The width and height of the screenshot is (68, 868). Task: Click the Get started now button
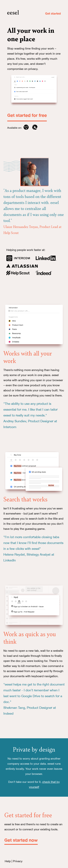[x=21, y=840]
